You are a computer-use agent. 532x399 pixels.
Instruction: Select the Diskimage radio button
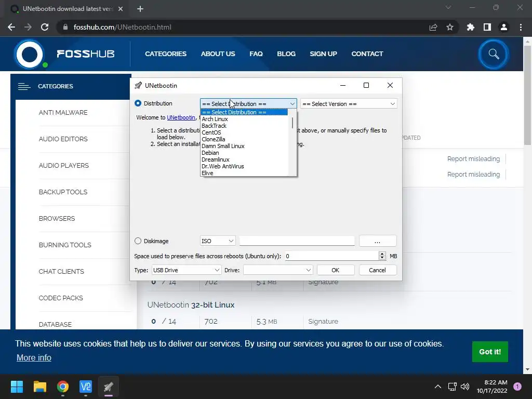coord(138,241)
